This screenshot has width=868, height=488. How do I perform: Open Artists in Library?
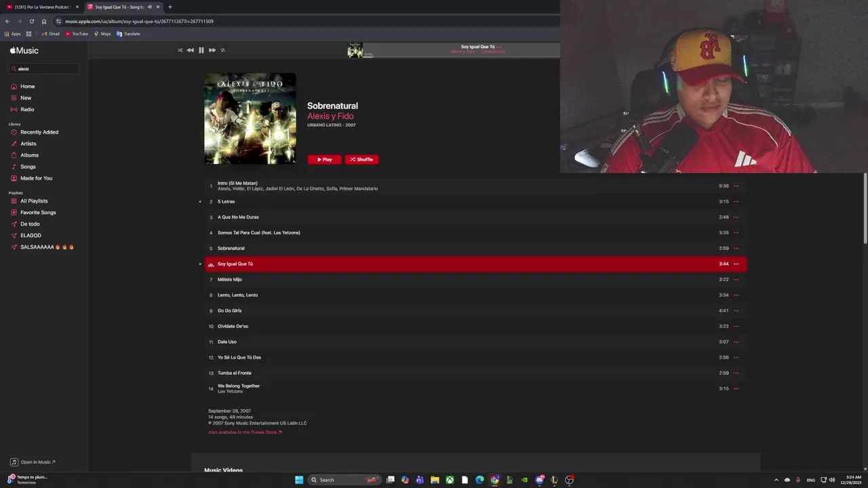pyautogui.click(x=24, y=144)
